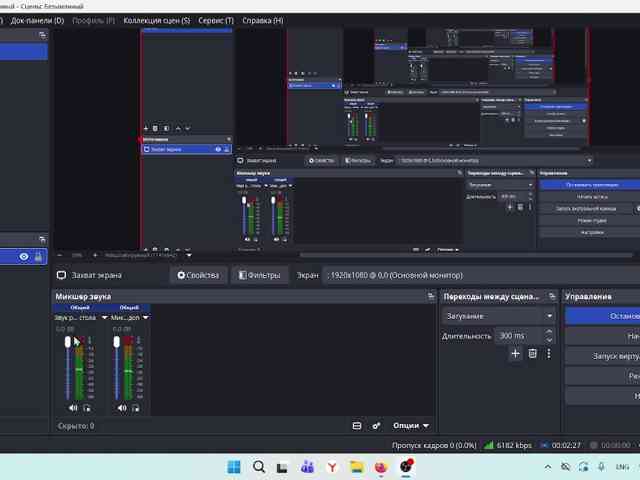Open the preview scaling dropdown

(x=189, y=256)
